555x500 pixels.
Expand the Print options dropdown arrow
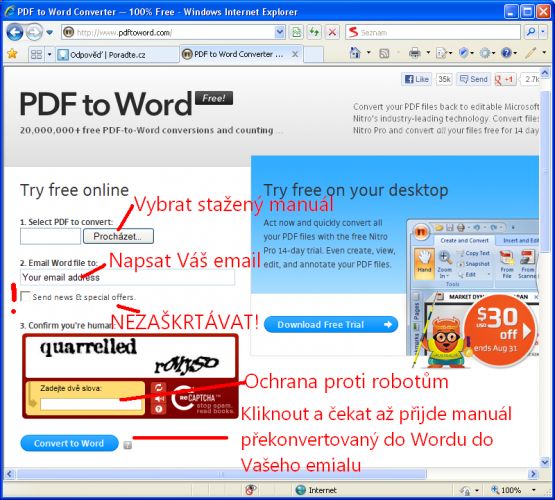(x=428, y=53)
